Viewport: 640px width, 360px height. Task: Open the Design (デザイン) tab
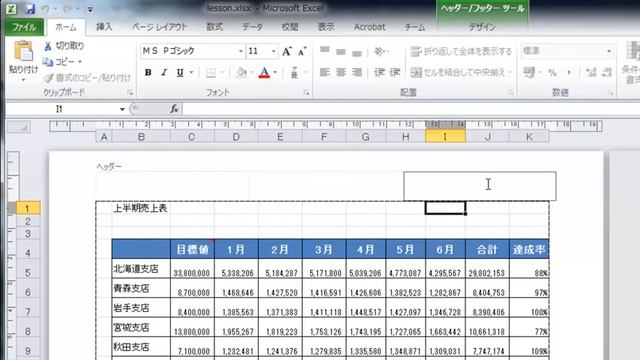click(482, 27)
